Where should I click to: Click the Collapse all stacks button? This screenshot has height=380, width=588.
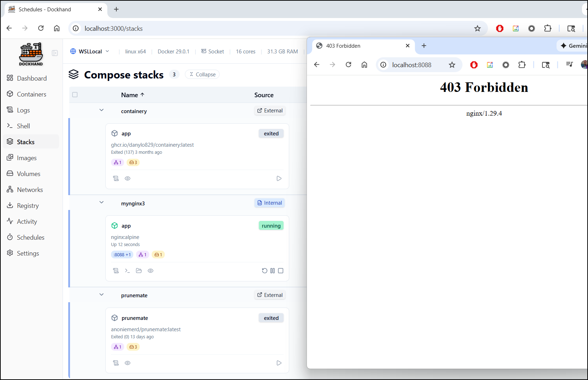point(202,75)
